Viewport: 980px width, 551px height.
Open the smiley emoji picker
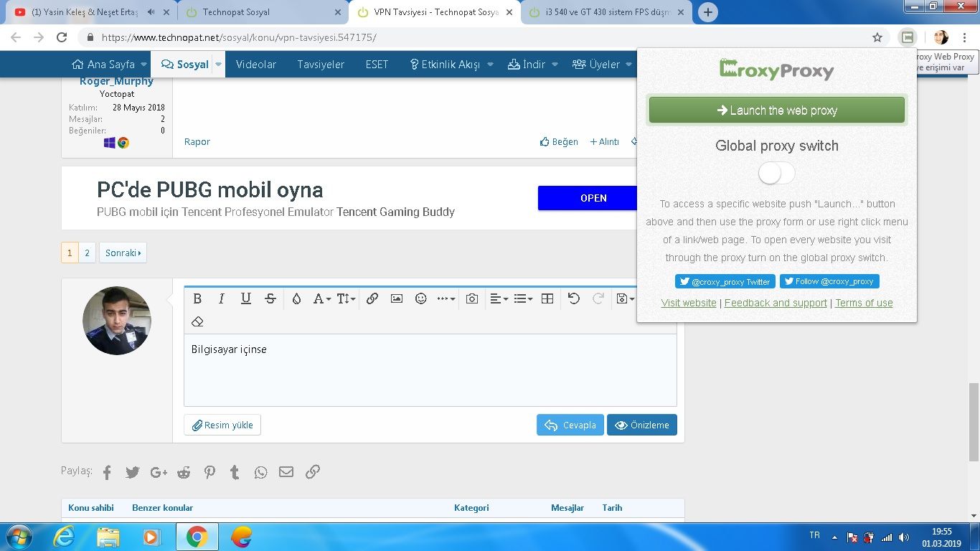[421, 299]
